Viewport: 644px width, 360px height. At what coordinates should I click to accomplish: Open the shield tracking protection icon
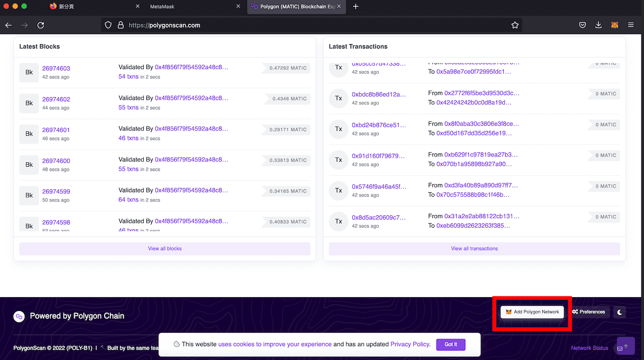tap(108, 25)
